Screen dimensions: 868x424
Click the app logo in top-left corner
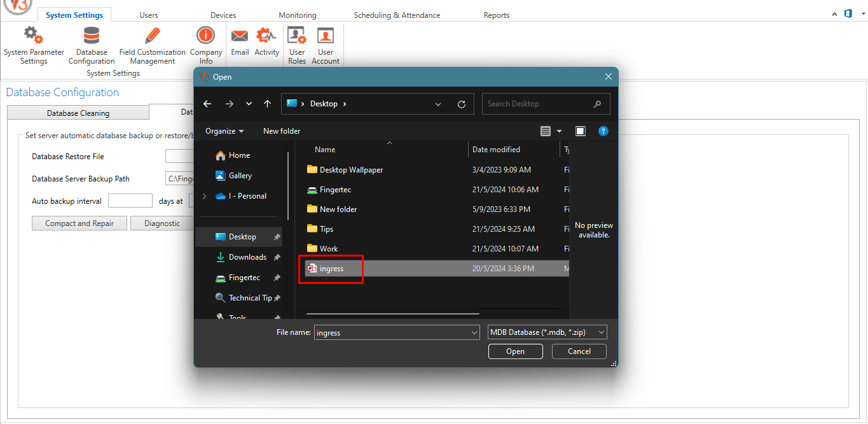18,6
